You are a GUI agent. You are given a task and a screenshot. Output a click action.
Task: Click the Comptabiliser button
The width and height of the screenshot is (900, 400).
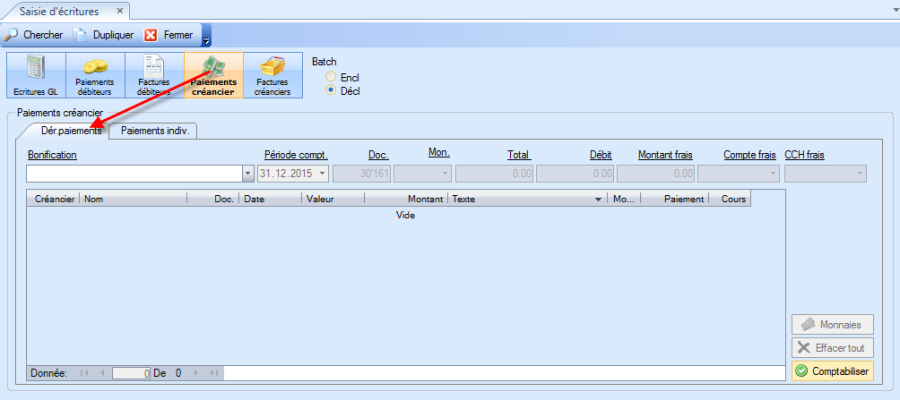point(832,371)
